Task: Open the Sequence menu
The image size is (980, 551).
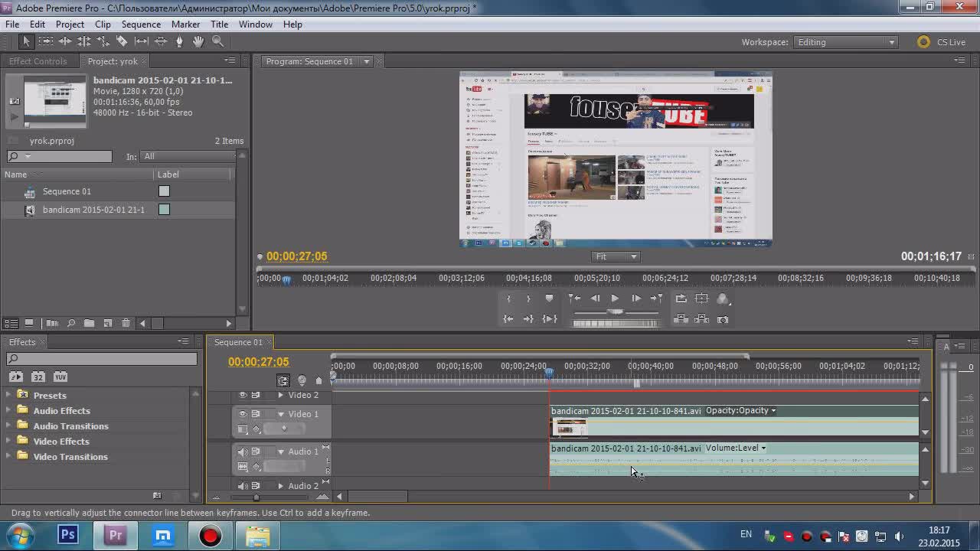Action: tap(141, 24)
